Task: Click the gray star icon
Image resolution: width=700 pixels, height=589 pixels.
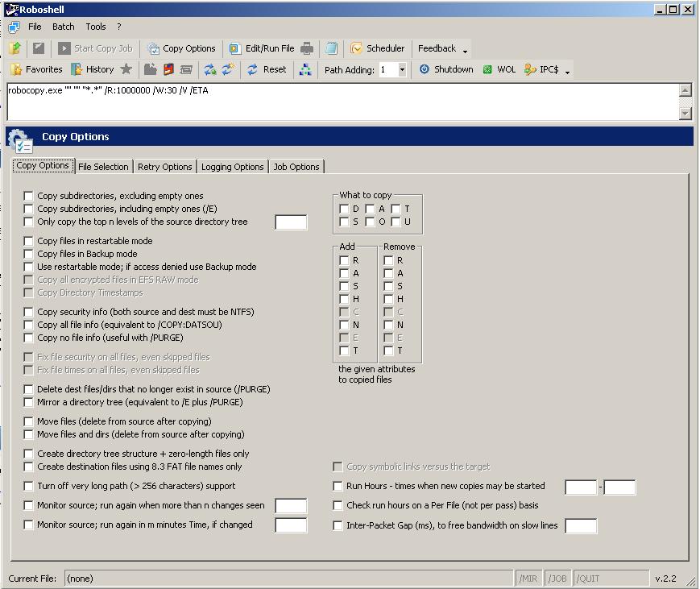Action: tap(126, 69)
